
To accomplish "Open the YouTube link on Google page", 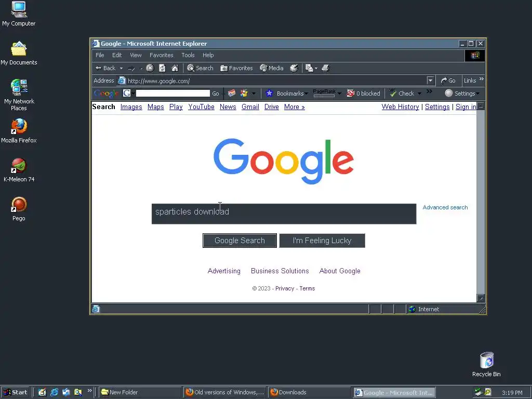I will tap(201, 107).
